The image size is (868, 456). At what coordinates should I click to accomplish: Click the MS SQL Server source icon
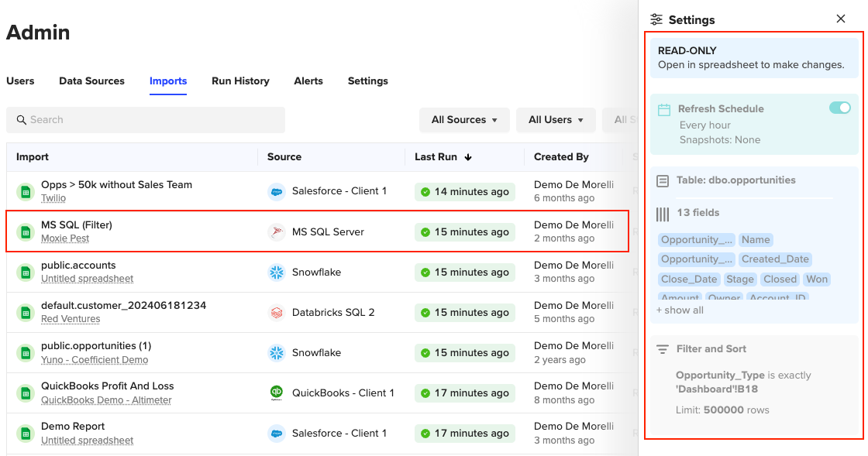click(x=277, y=231)
